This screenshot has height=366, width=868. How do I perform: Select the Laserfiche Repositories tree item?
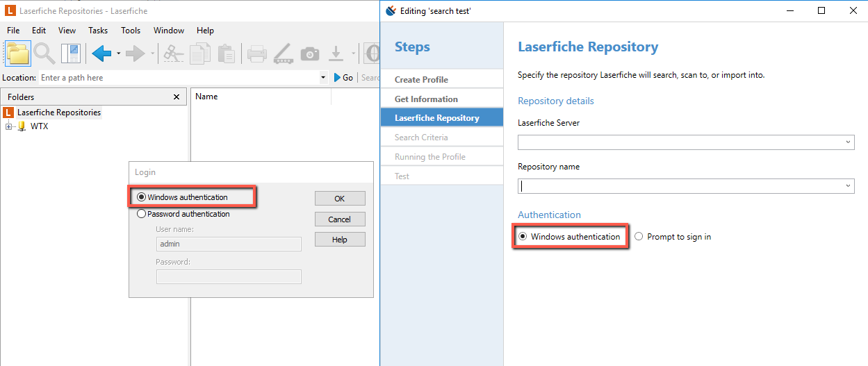coord(59,113)
